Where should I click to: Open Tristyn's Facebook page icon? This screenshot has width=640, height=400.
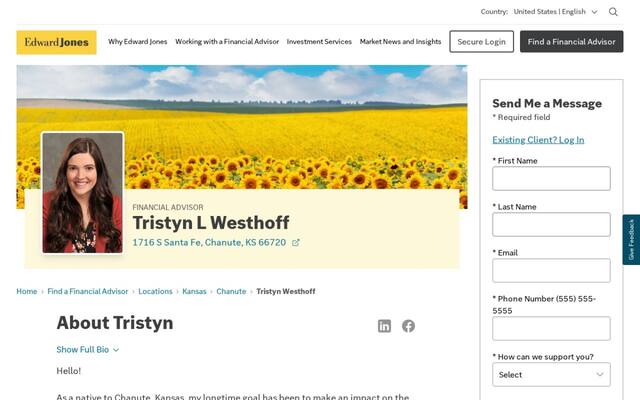click(408, 326)
